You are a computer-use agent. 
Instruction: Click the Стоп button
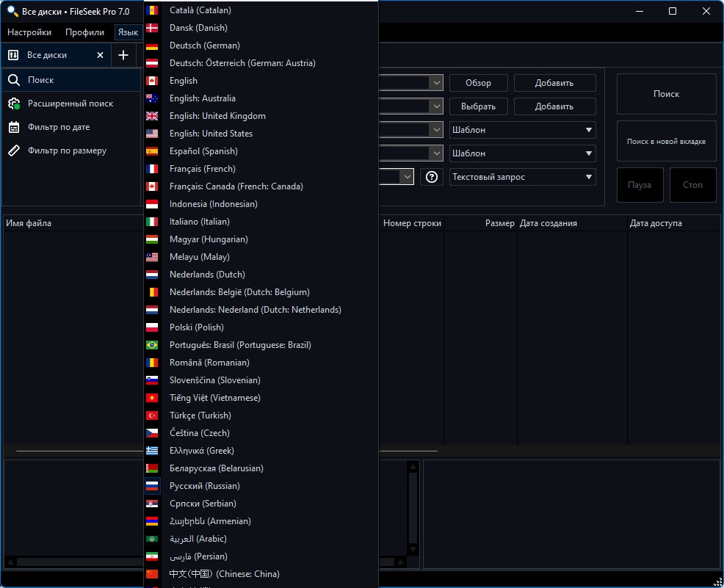coord(692,185)
